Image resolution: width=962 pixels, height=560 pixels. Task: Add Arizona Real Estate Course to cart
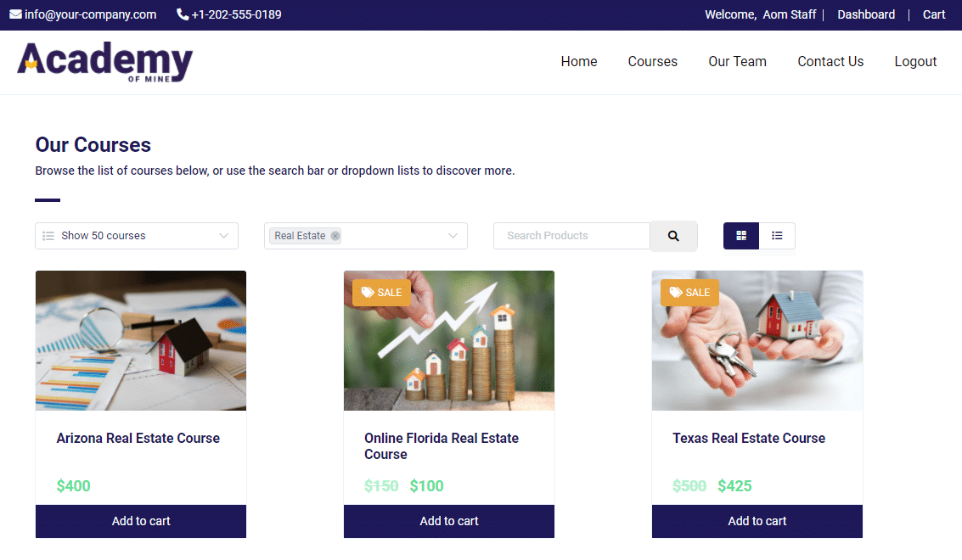point(141,521)
